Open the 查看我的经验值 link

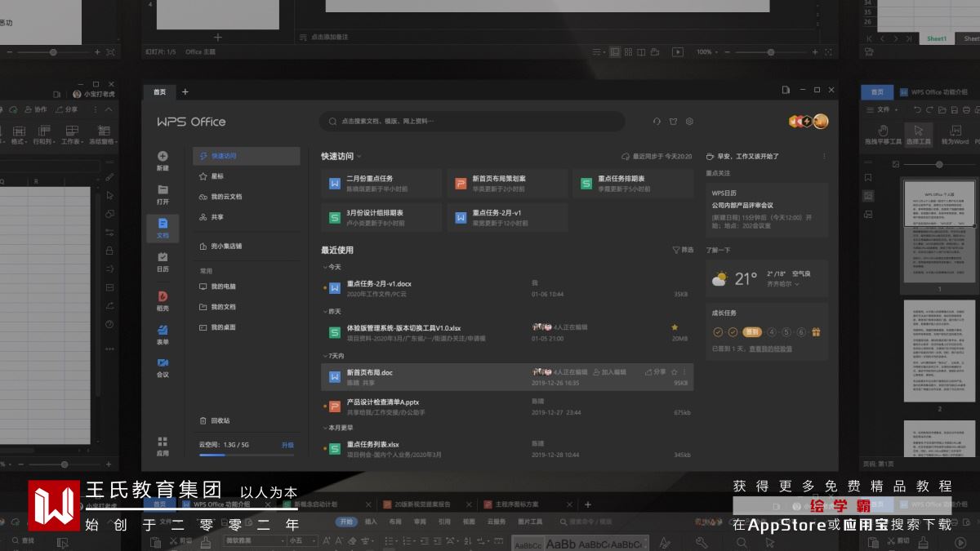770,349
